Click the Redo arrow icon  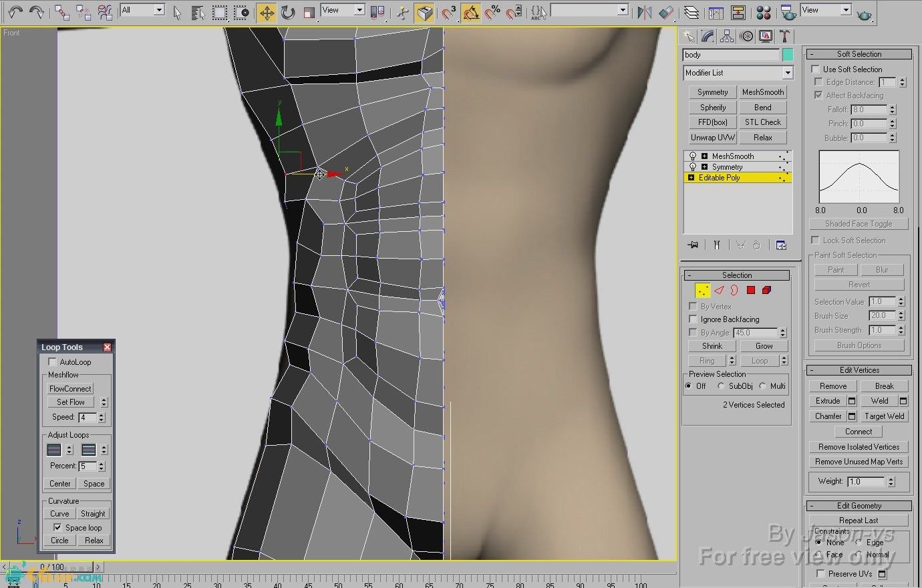[x=37, y=11]
